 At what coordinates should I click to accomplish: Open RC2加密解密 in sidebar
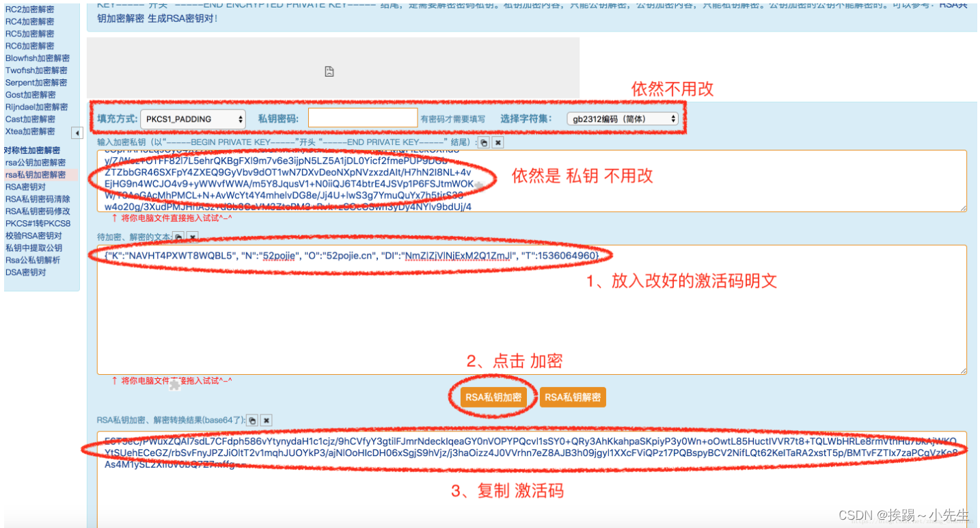(x=29, y=10)
